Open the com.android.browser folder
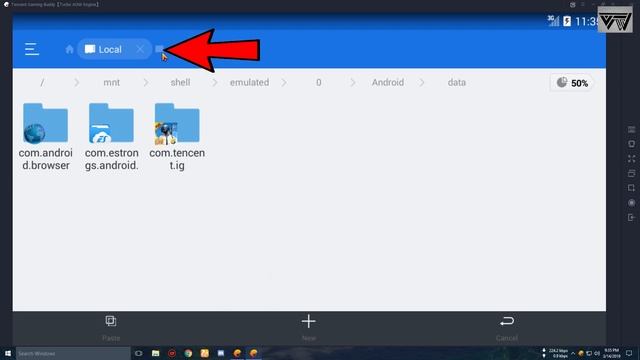This screenshot has width=640, height=360. 45,137
